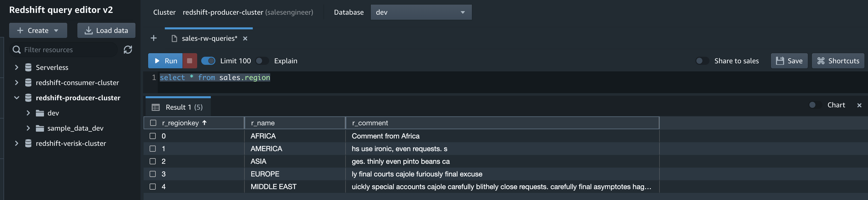The image size is (868, 200).
Task: Add a new query tab with plus icon
Action: (154, 38)
